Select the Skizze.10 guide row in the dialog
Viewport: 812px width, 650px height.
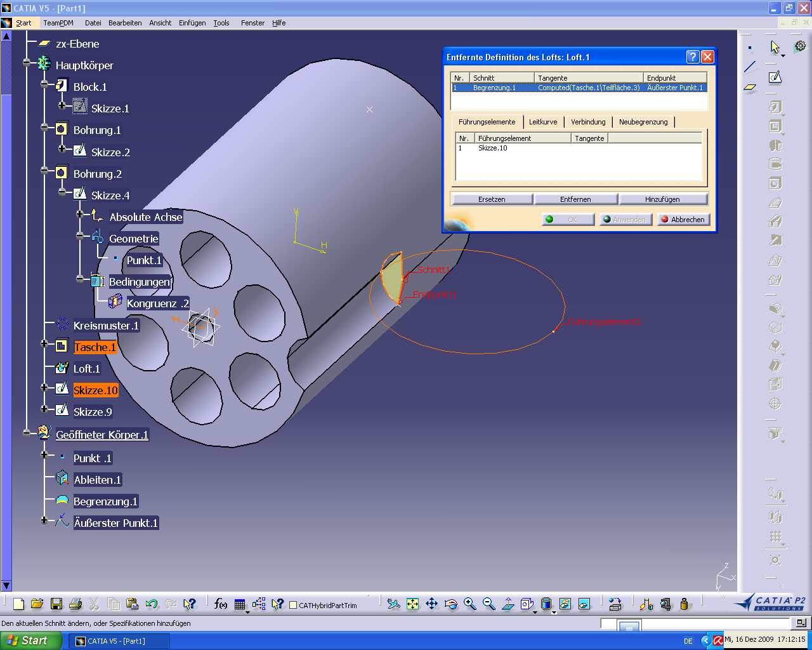click(x=579, y=148)
